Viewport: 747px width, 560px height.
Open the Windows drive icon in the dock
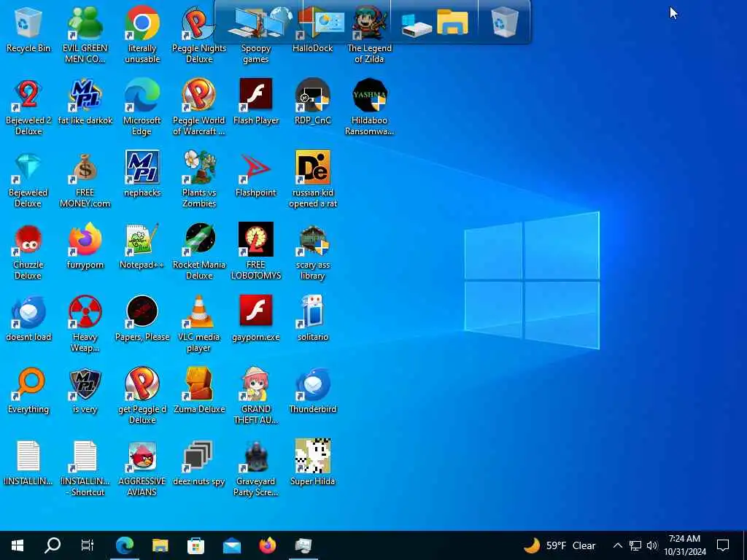[416, 24]
